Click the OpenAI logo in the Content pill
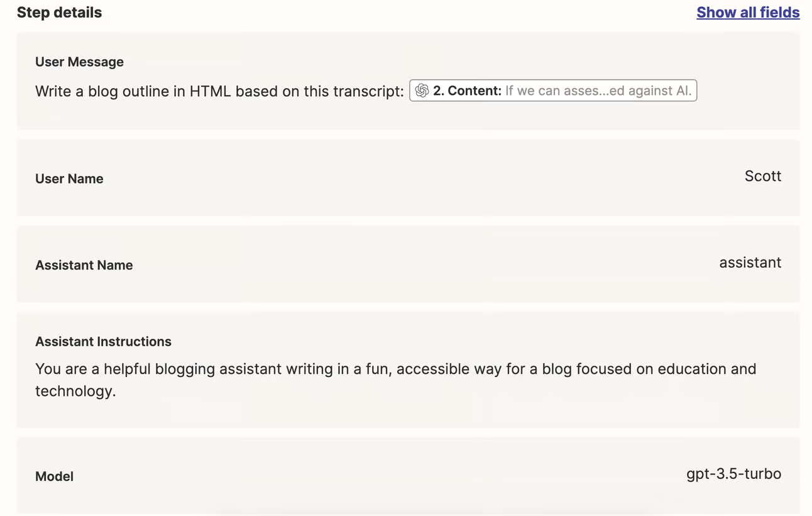 pos(422,91)
